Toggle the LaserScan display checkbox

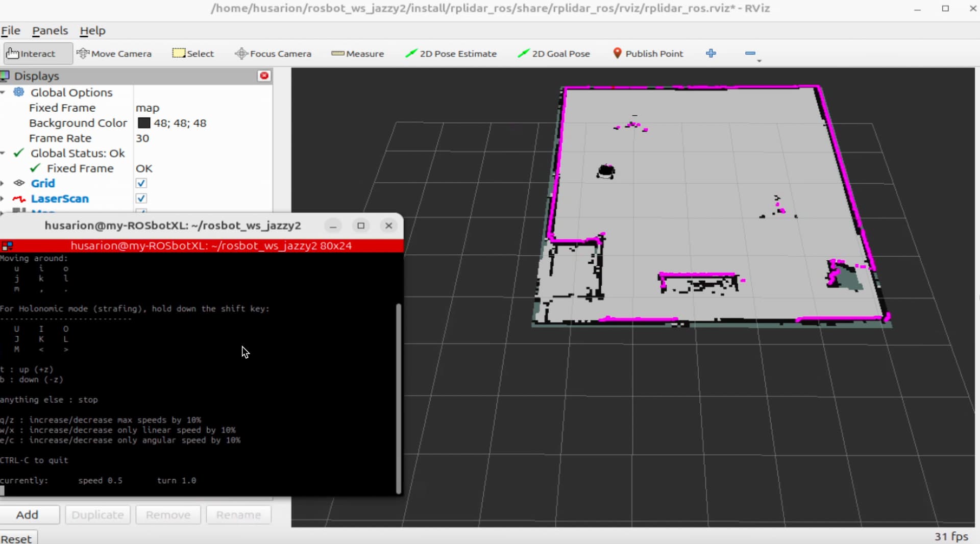pos(141,199)
